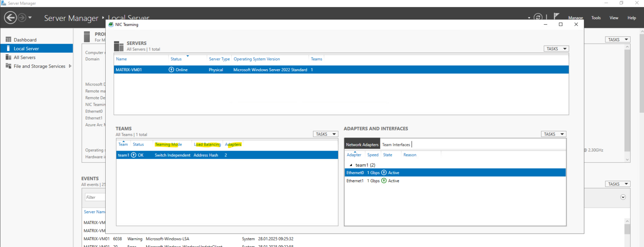This screenshot has height=247, width=644.
Task: Collapse the team1 adapter list
Action: pos(351,165)
